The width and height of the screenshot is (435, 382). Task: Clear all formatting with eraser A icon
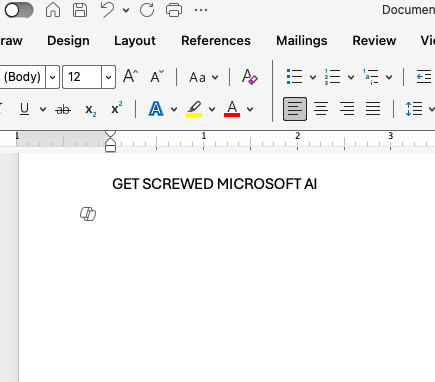coord(249,77)
